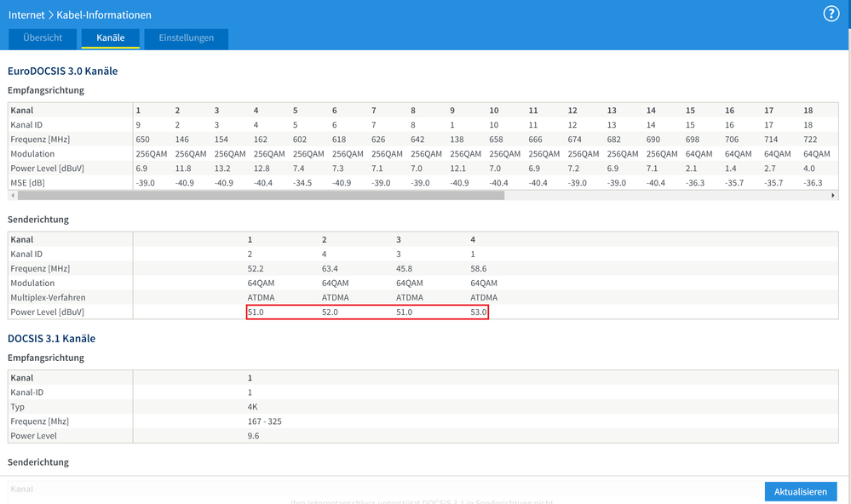Click the downstream table scroll-left arrow
This screenshot has height=504, width=851.
click(x=13, y=195)
